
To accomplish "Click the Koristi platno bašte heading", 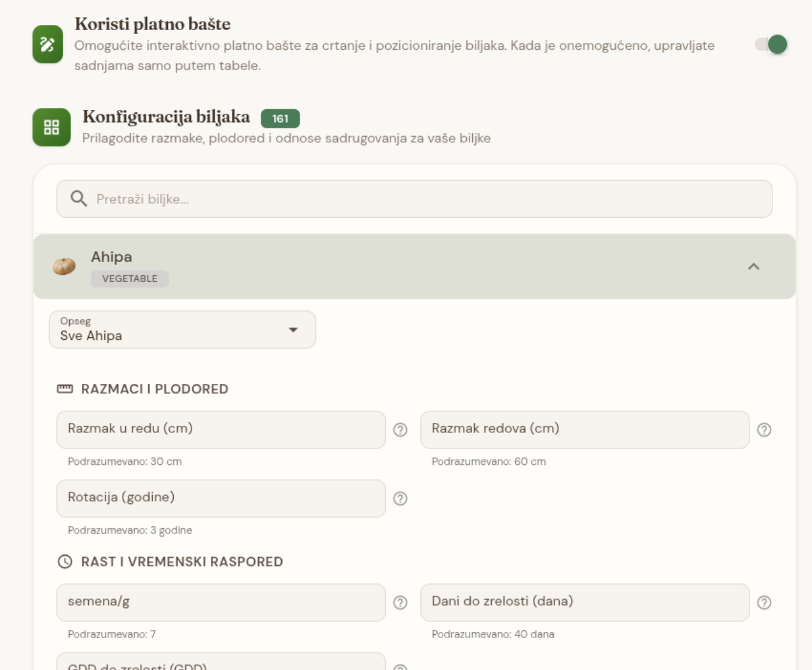I will 153,24.
